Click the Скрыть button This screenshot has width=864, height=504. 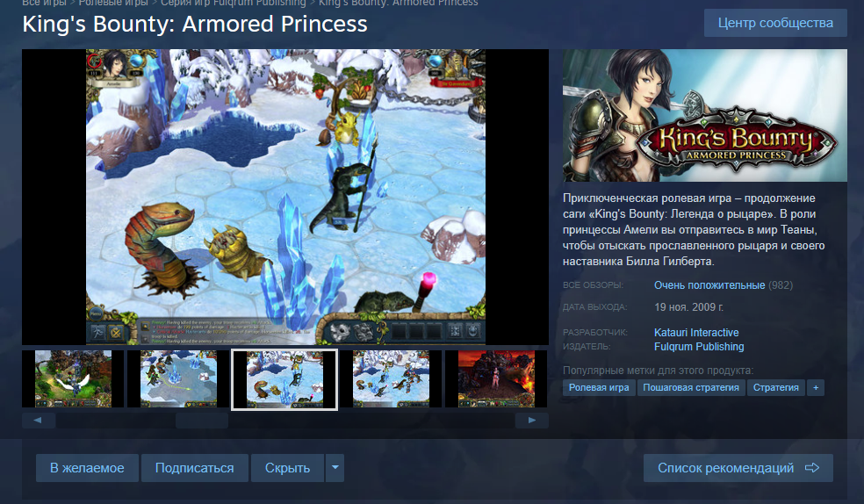click(x=288, y=468)
